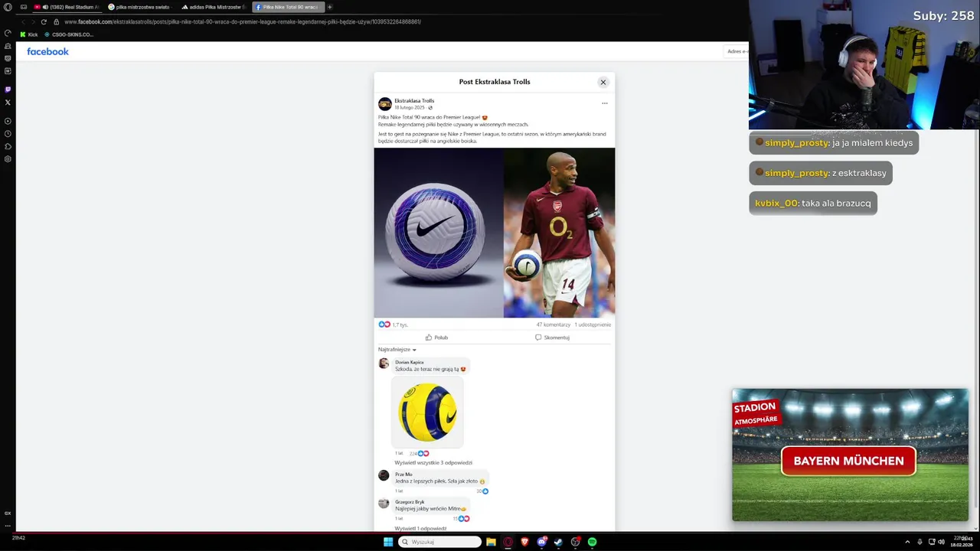
Task: Click the site security lock icon
Action: (57, 21)
